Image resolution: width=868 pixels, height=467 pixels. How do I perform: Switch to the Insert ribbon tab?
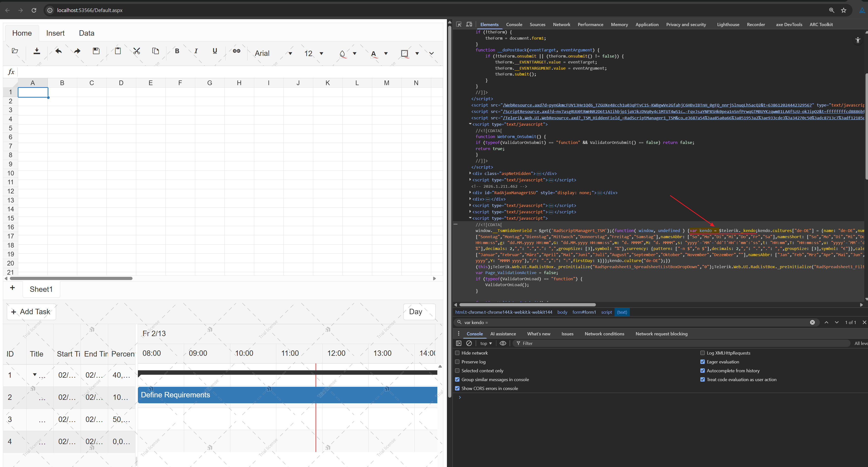coord(55,33)
